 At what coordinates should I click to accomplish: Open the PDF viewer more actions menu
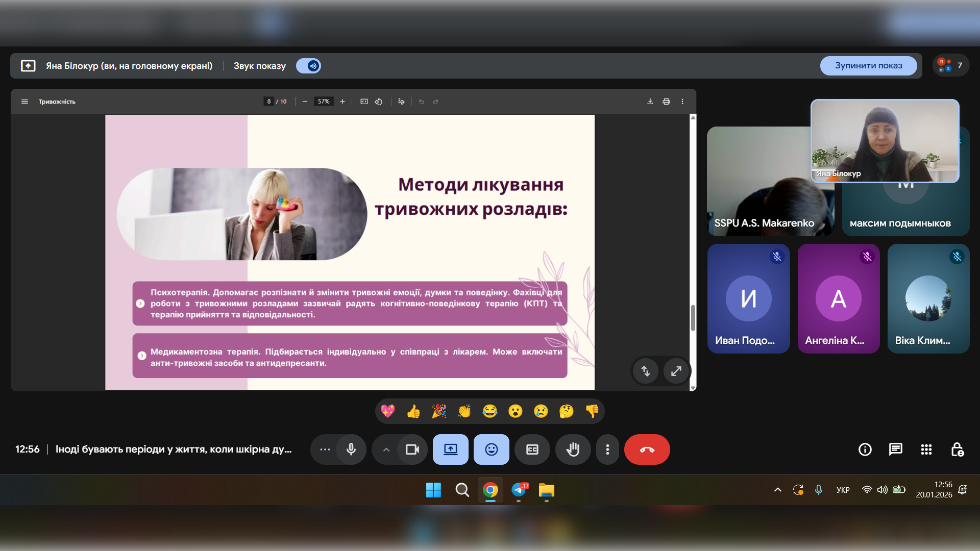tap(682, 102)
